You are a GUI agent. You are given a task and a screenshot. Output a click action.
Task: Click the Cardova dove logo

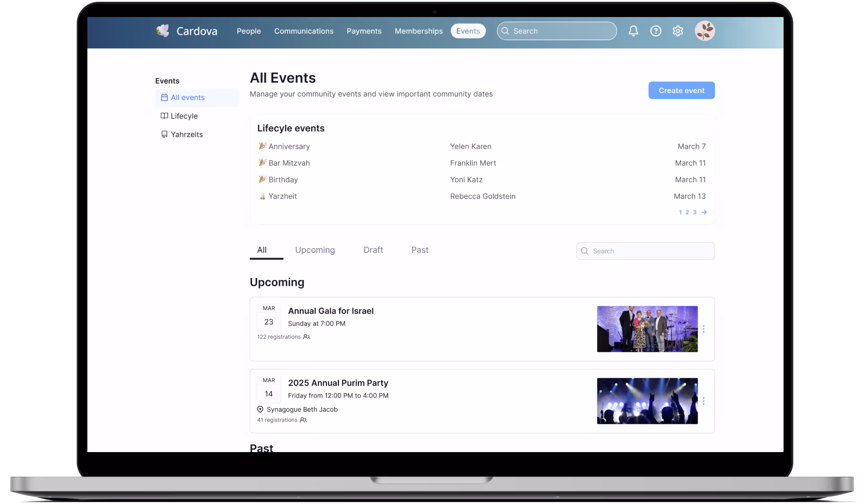coord(163,31)
